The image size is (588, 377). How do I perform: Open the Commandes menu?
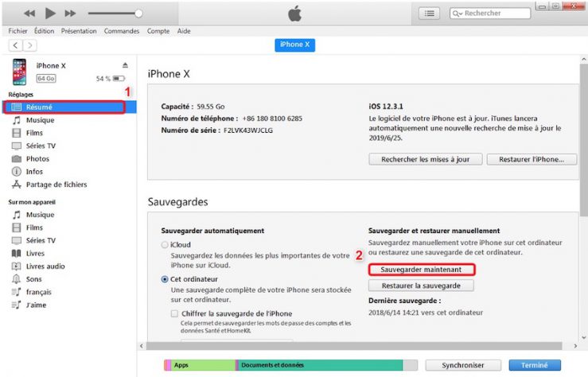122,31
